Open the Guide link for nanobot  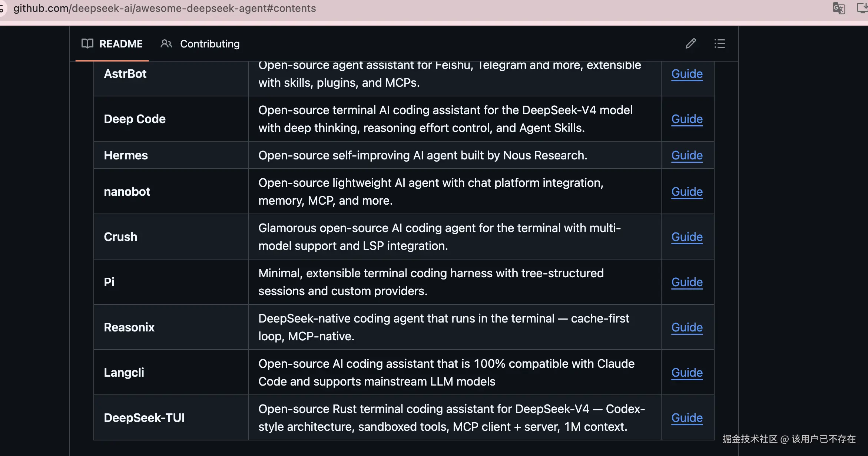(x=687, y=192)
